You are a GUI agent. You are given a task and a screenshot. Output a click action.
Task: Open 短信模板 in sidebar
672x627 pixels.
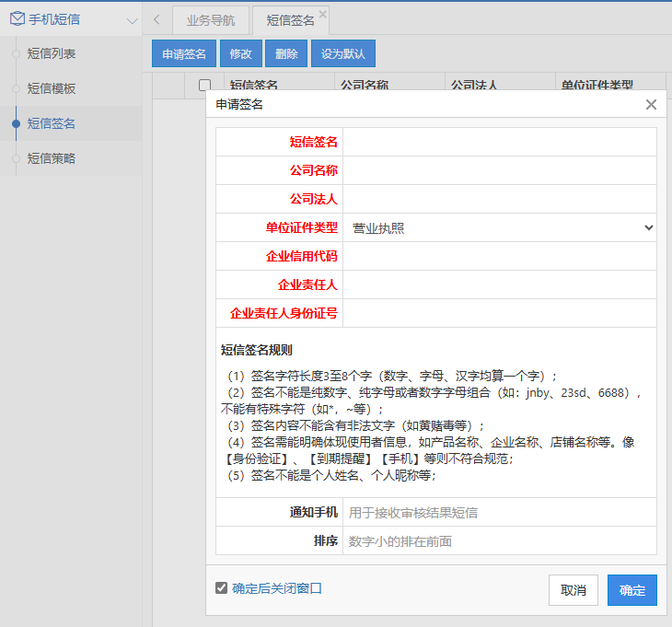pos(51,88)
